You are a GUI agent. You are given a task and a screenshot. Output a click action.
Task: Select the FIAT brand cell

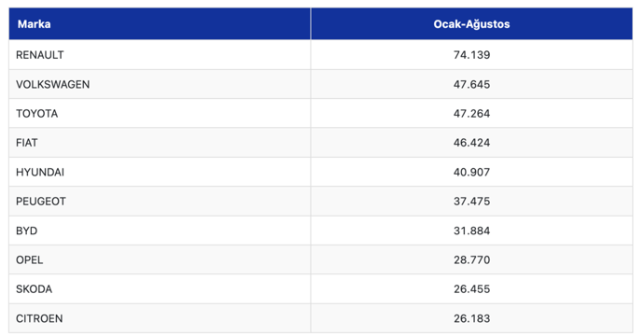pos(160,143)
